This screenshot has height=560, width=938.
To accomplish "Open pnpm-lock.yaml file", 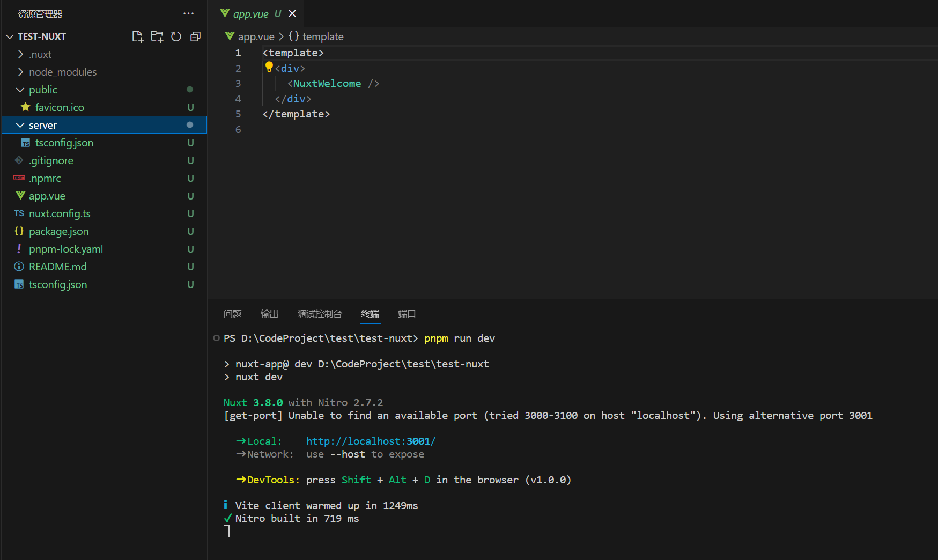I will tap(66, 249).
